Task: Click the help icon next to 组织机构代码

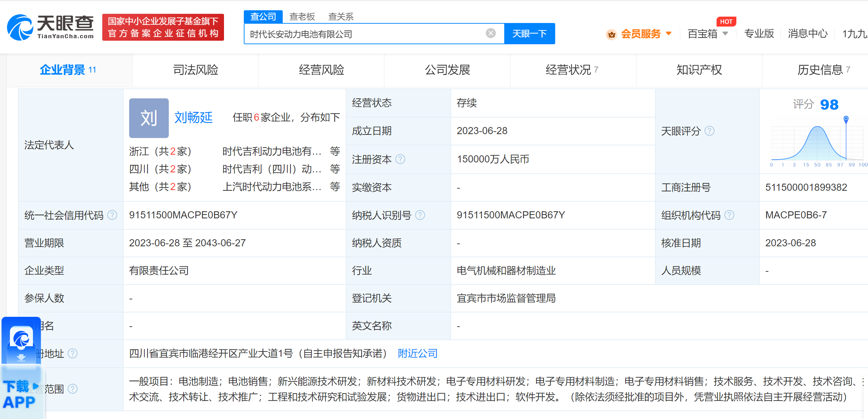Action: pyautogui.click(x=729, y=215)
